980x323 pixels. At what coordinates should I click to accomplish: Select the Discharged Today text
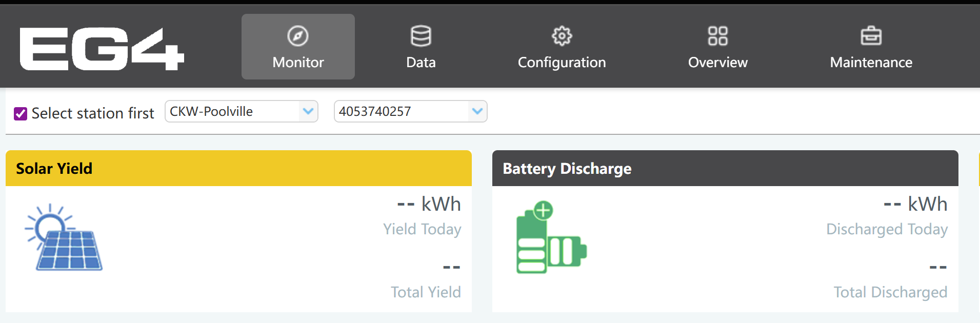point(887,229)
